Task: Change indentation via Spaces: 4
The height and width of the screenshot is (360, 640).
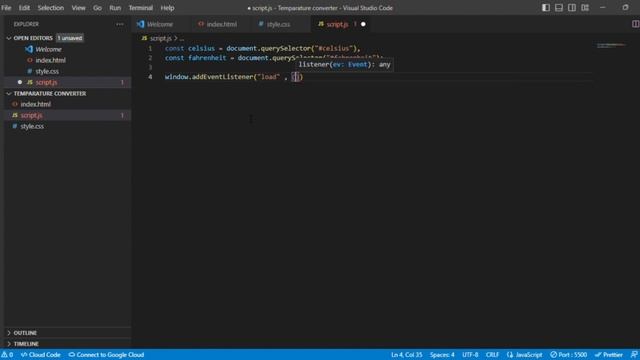Action: tap(442, 355)
